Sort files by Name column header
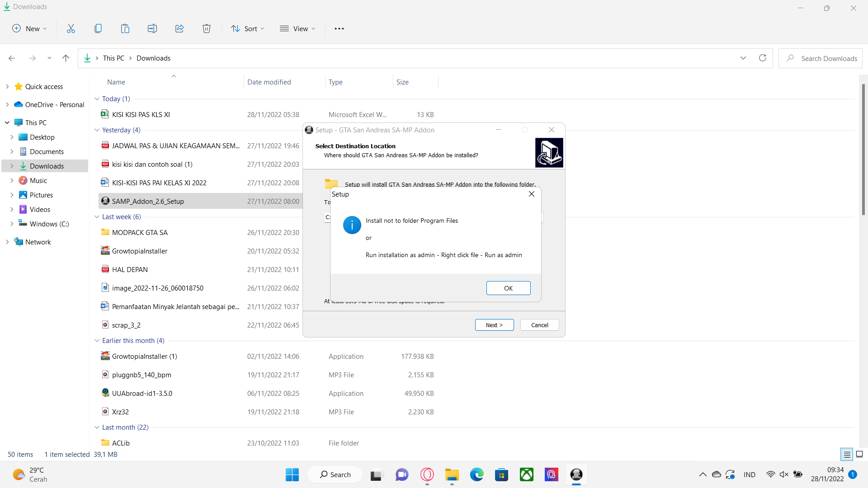This screenshot has width=868, height=488. pos(116,82)
